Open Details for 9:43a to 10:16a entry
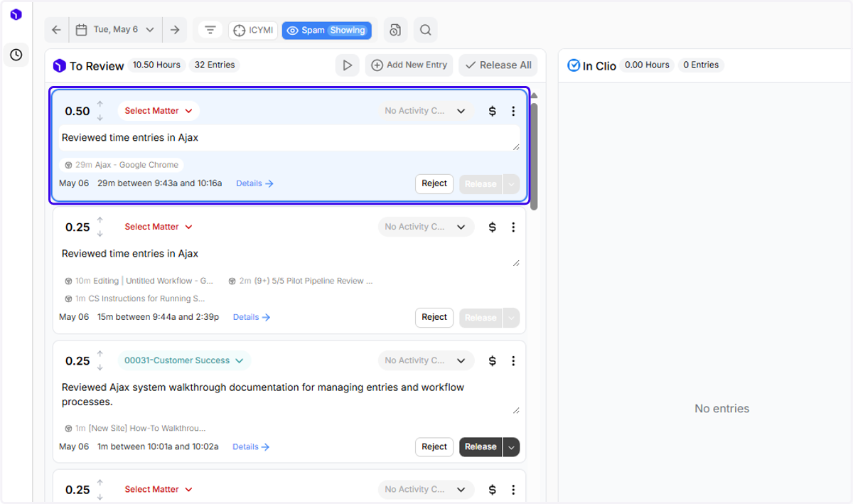Screen dimensions: 853x504 (254, 183)
